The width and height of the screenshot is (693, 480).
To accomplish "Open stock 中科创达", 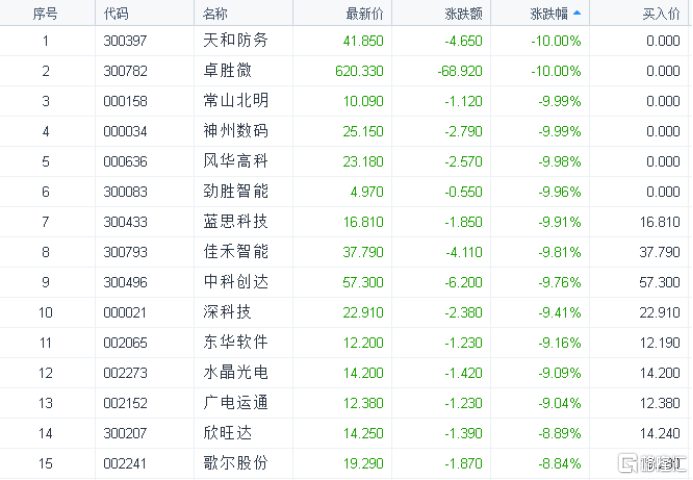I will coord(236,282).
